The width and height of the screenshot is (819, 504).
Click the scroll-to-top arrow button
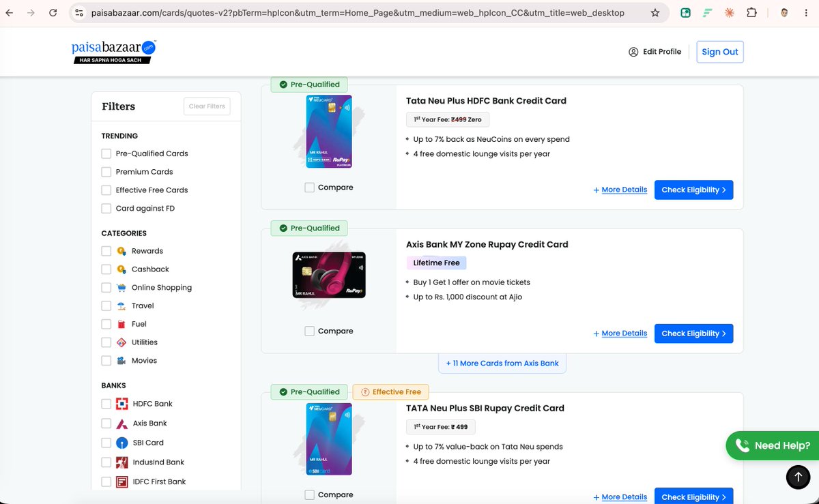point(798,477)
